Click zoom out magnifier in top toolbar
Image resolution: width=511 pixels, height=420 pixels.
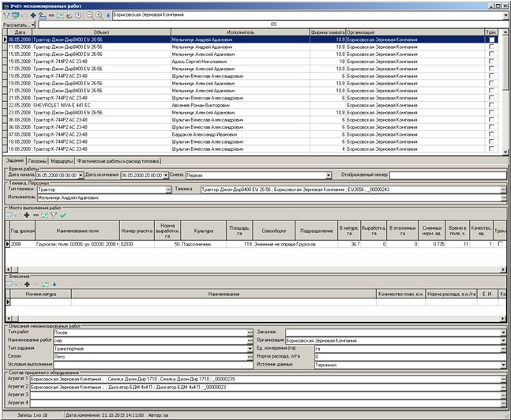pyautogui.click(x=88, y=15)
